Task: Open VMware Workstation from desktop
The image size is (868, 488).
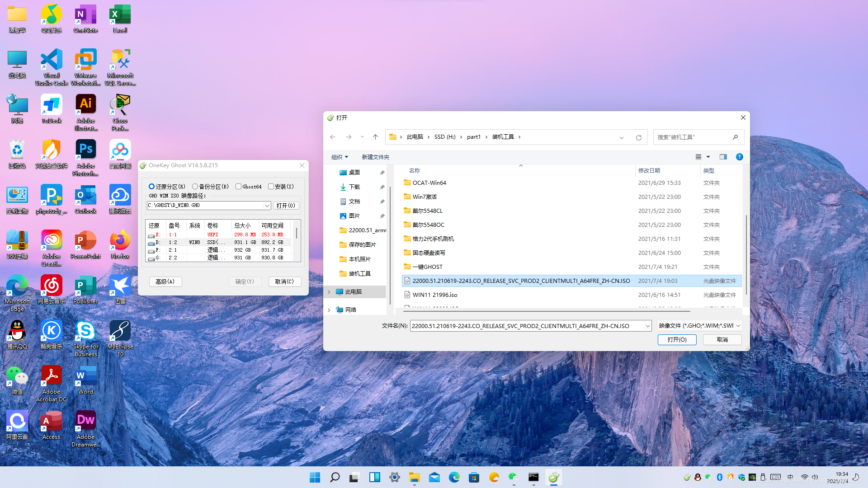Action: (x=86, y=60)
